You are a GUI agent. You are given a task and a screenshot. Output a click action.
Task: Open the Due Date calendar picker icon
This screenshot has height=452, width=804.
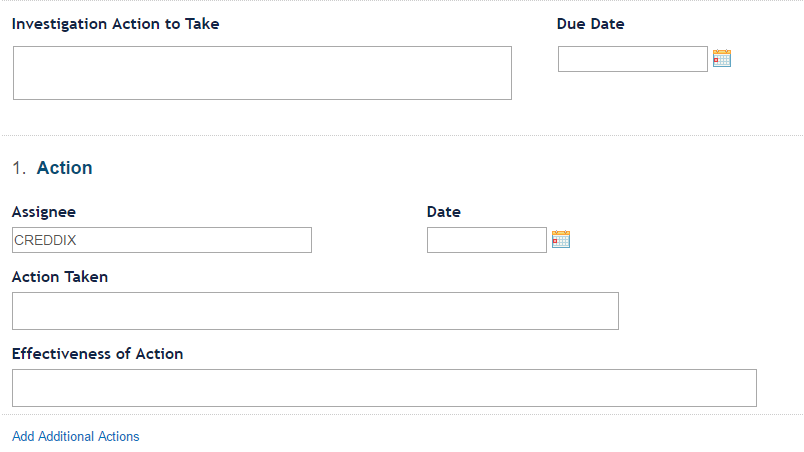(721, 58)
